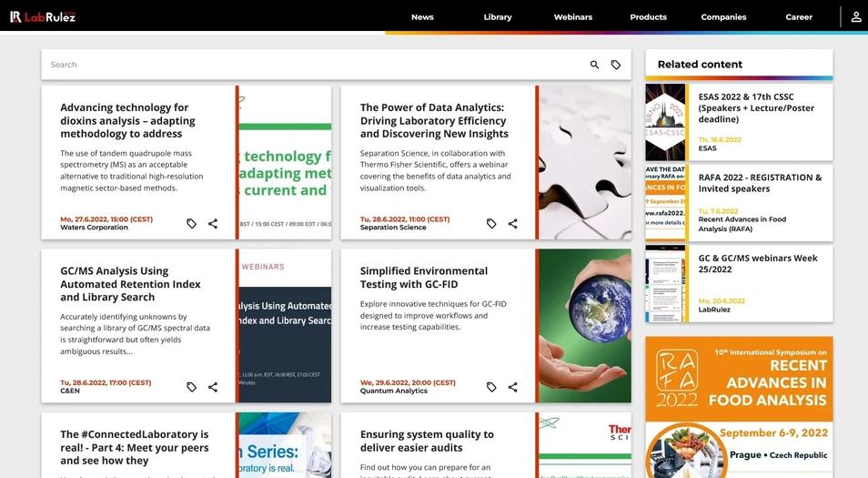This screenshot has height=478, width=868.
Task: Click the GC webinars week thumbnail
Action: 665,283
